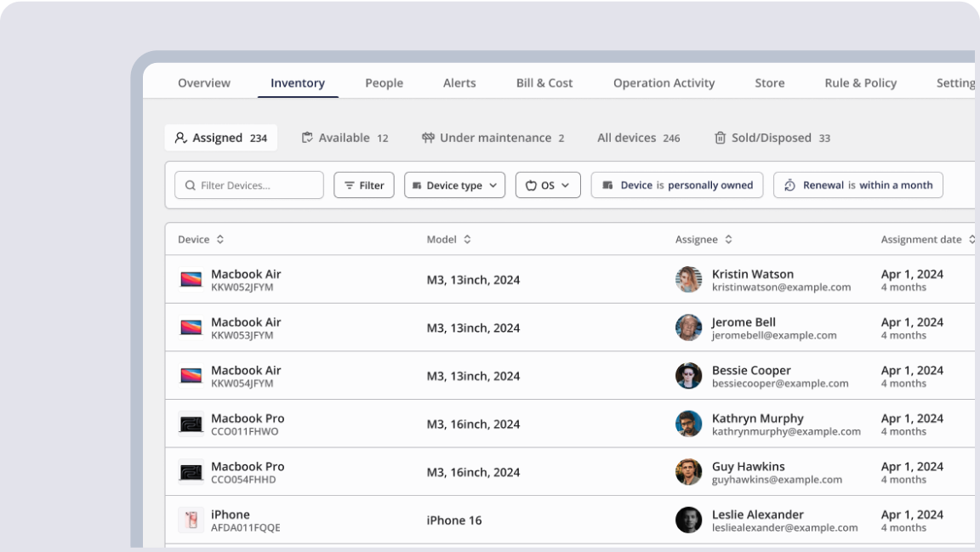
Task: Toggle the personally owned device filter chip
Action: click(x=677, y=185)
